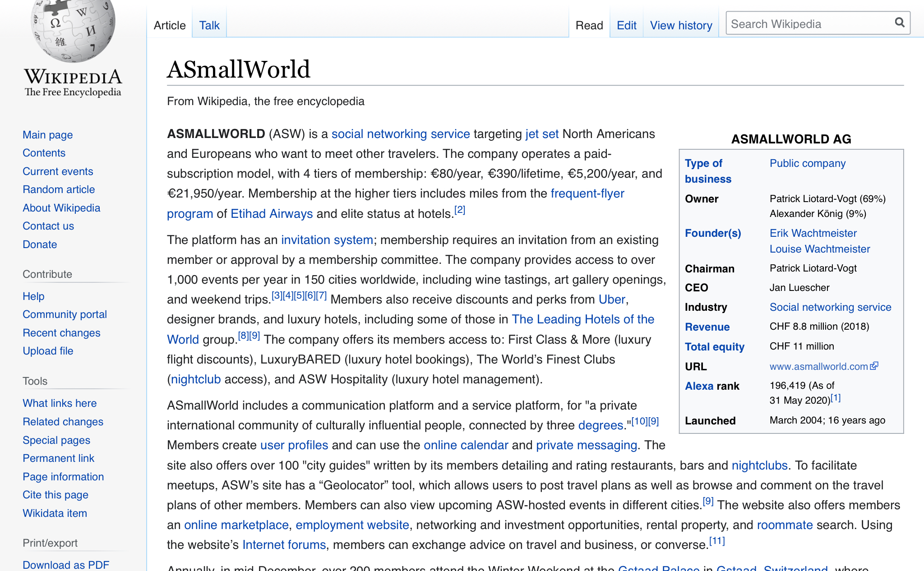Image resolution: width=924 pixels, height=571 pixels.
Task: Open the user profiles link
Action: [294, 445]
